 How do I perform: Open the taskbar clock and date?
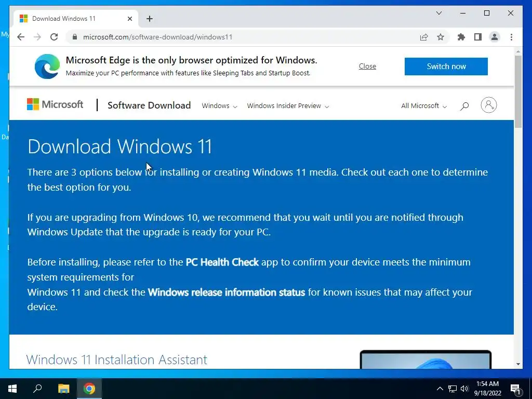(487, 389)
